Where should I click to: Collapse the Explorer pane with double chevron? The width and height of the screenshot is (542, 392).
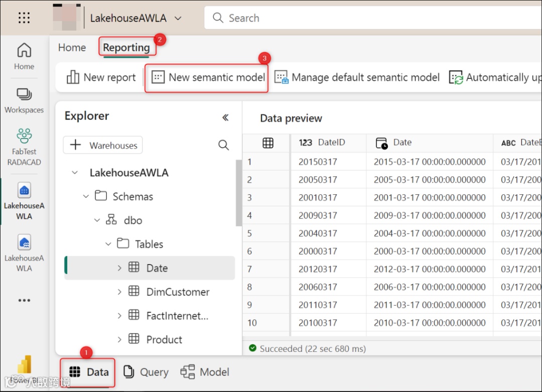(x=225, y=117)
